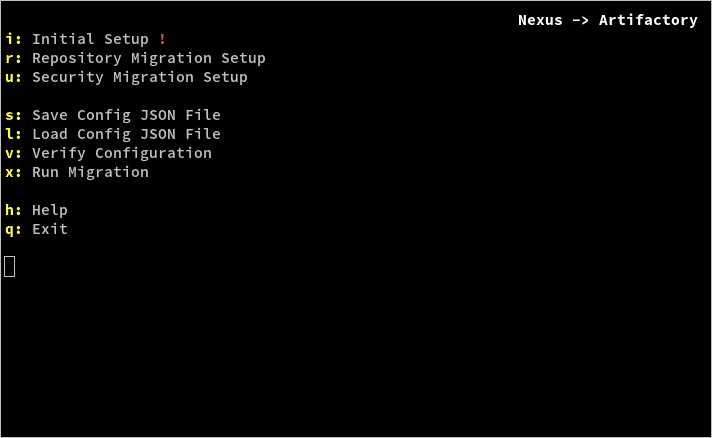
Task: Click the red exclamation mark warning
Action: 162,39
